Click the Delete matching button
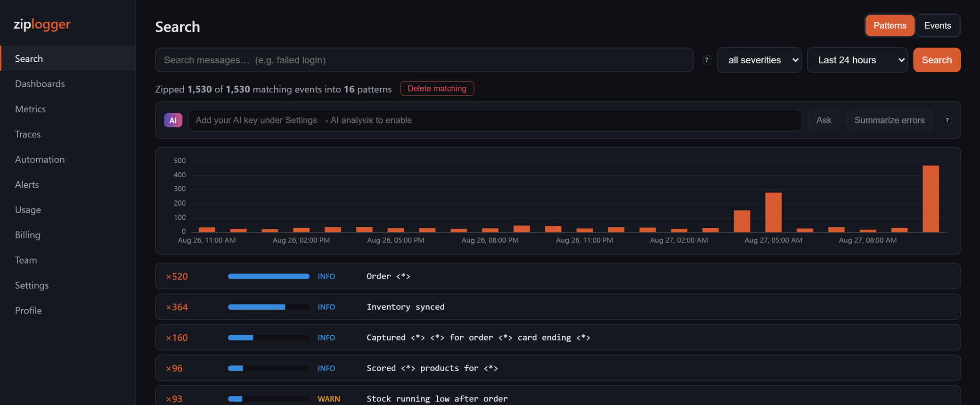 [x=437, y=89]
